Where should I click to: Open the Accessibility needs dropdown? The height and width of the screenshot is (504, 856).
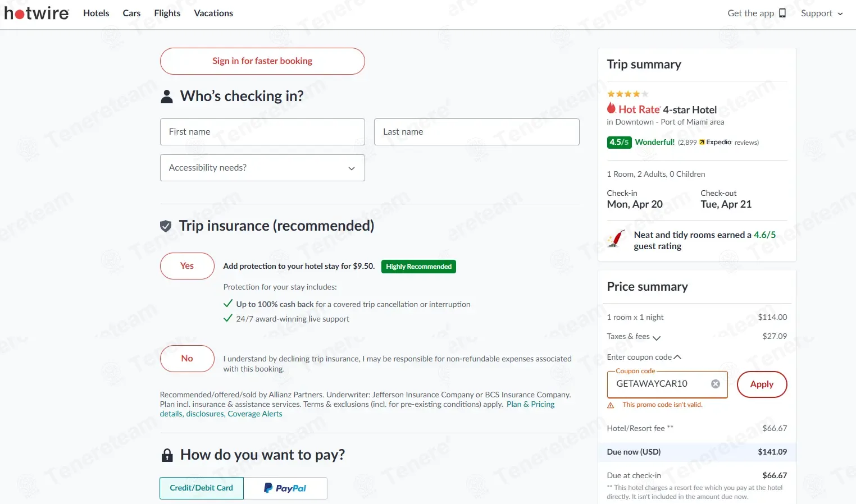262,168
